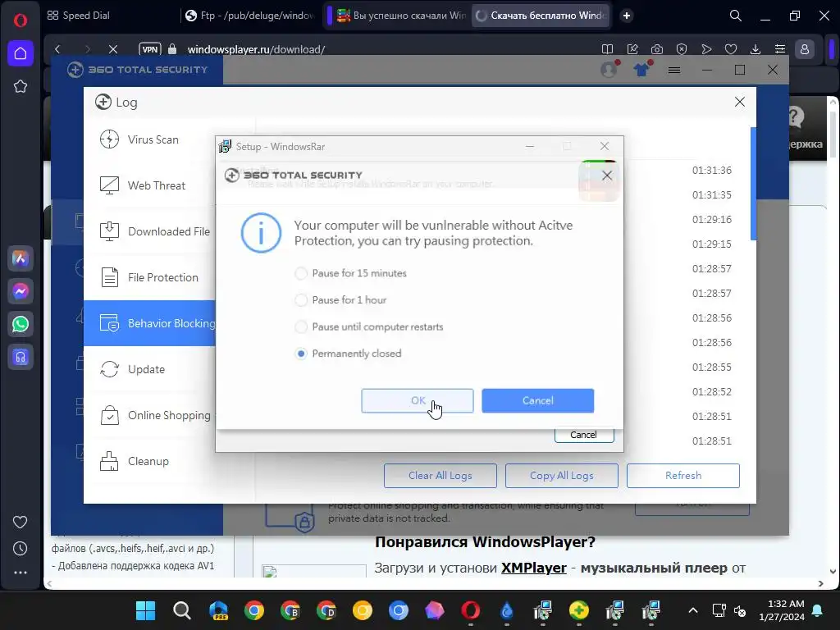Select Pause until computer restarts option
The height and width of the screenshot is (630, 840).
point(369,326)
